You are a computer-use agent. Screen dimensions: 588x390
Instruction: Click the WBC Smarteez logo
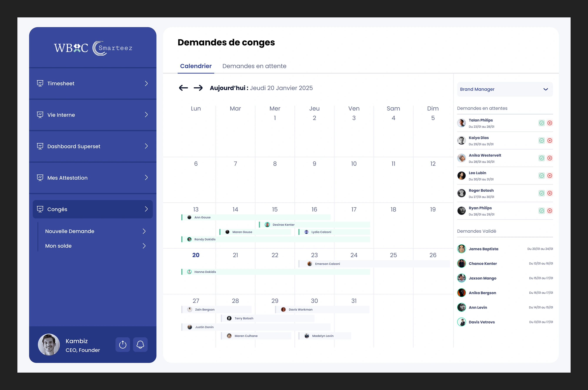click(93, 48)
